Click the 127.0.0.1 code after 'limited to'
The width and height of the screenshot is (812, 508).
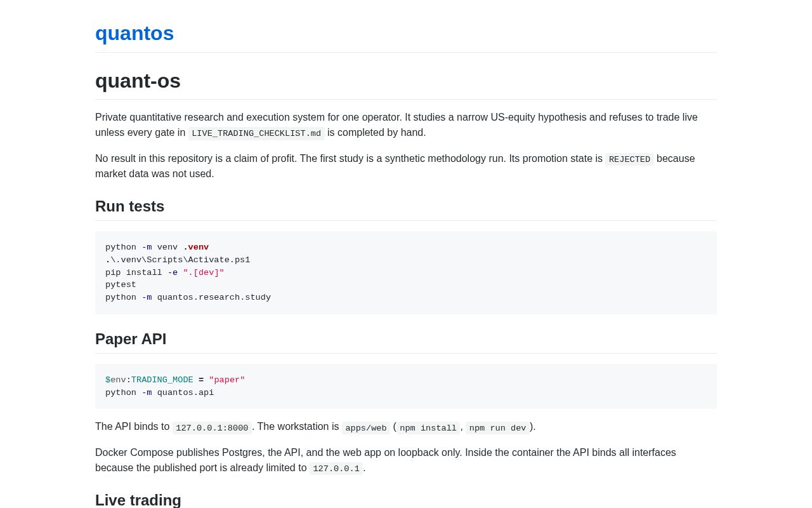tap(336, 469)
